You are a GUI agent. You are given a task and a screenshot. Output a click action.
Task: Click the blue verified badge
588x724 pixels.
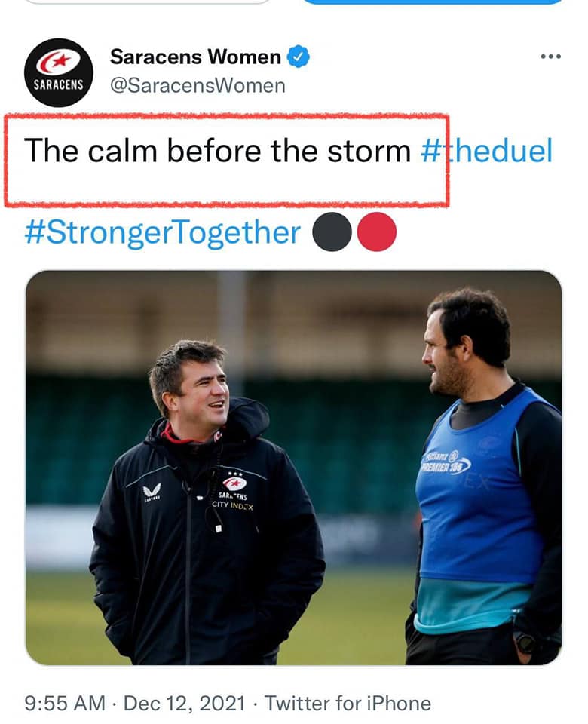299,57
